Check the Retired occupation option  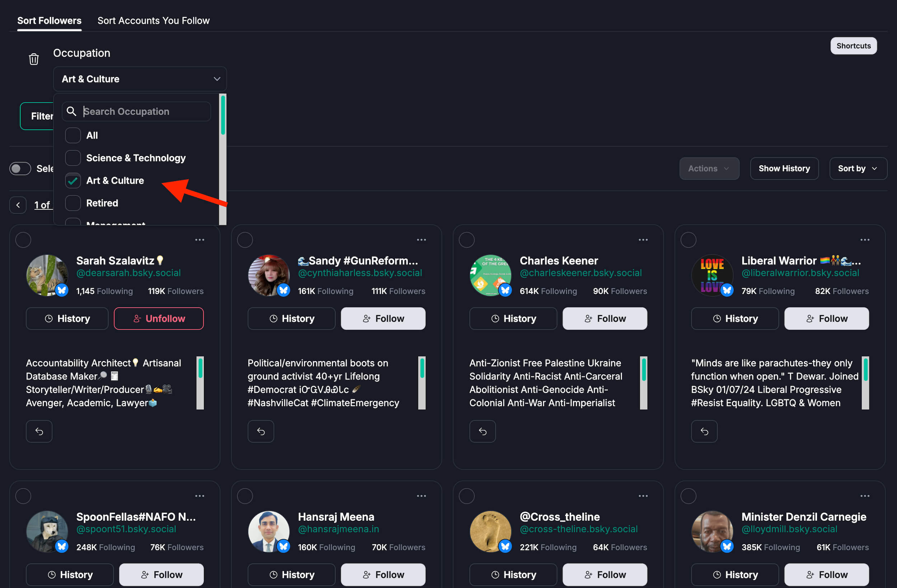coord(73,203)
